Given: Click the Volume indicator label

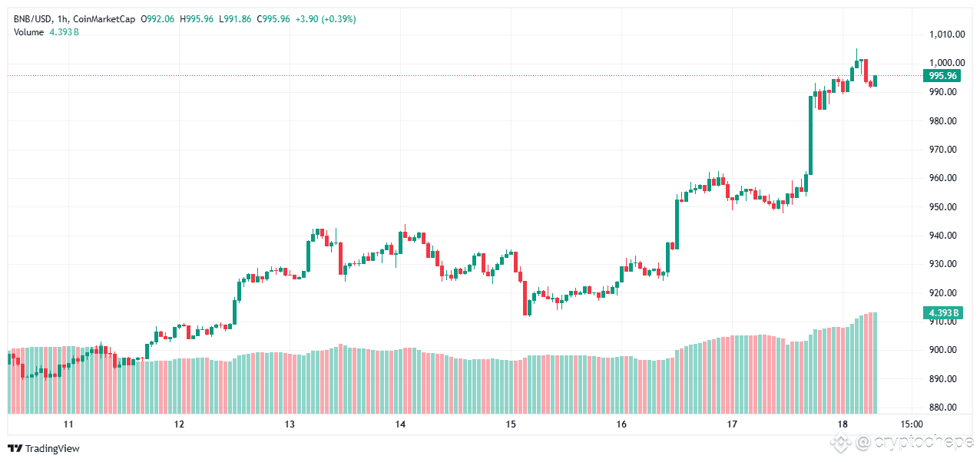Looking at the screenshot, I should point(29,31).
